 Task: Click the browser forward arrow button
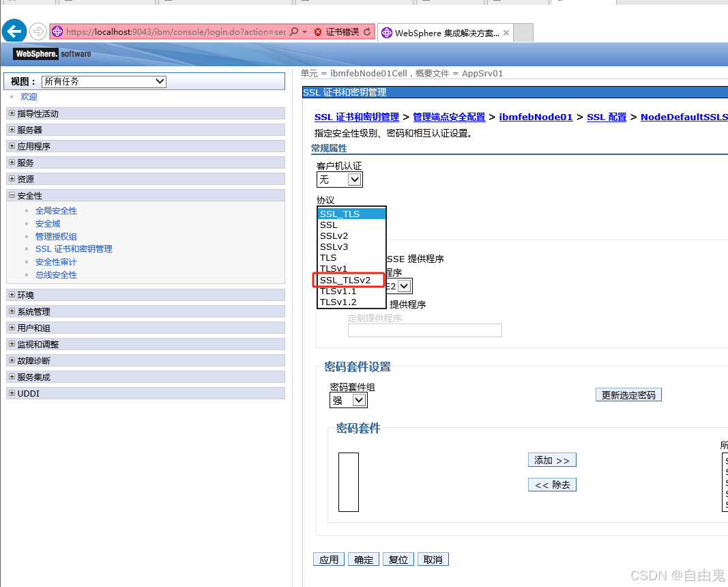[38, 31]
